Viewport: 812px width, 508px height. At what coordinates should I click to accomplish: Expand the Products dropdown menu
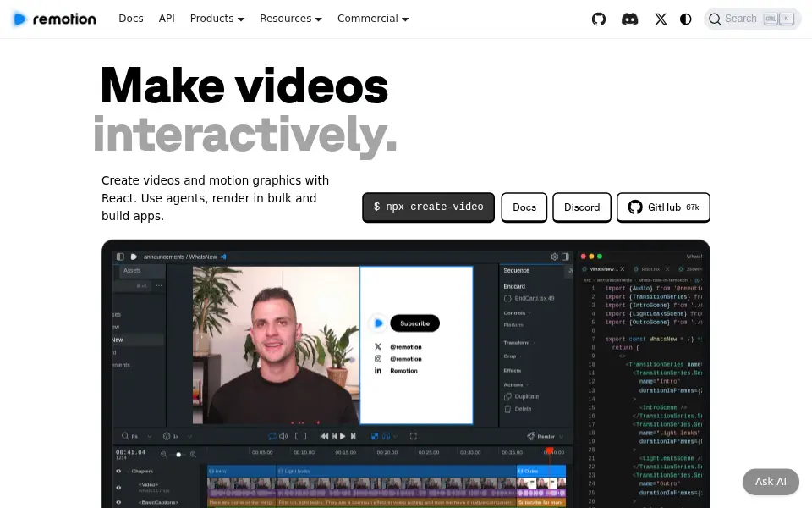(x=217, y=19)
